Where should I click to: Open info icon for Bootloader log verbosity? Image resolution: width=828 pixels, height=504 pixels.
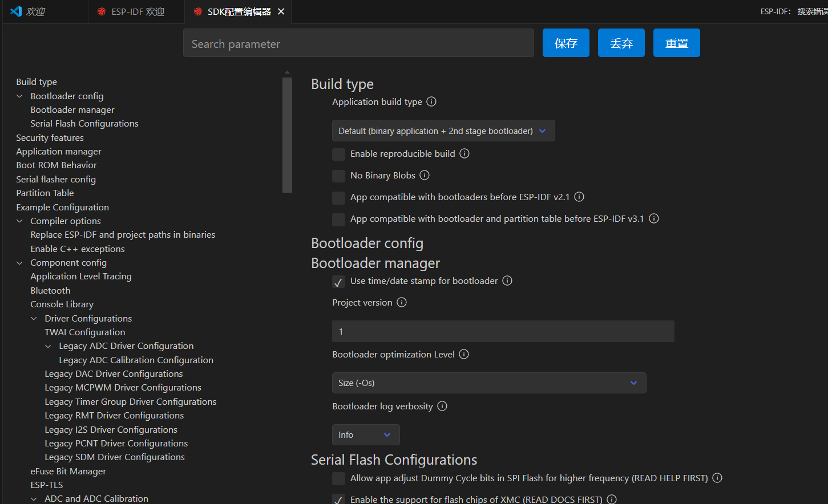point(442,407)
